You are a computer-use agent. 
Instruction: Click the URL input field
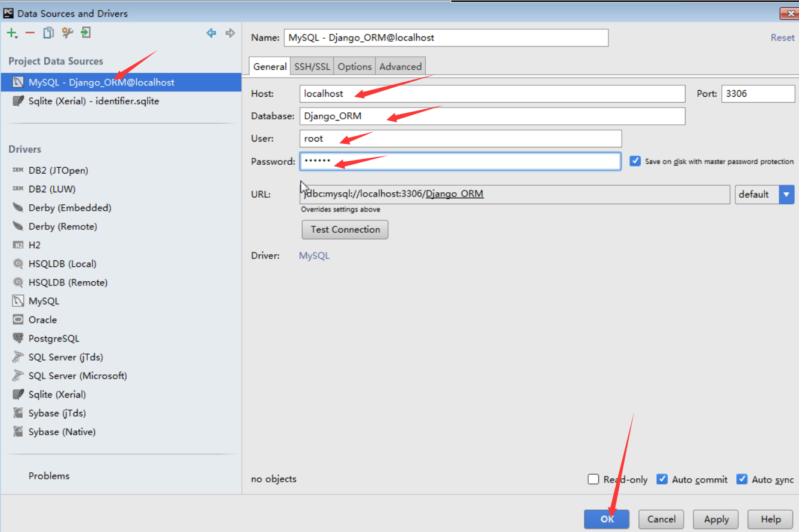515,194
